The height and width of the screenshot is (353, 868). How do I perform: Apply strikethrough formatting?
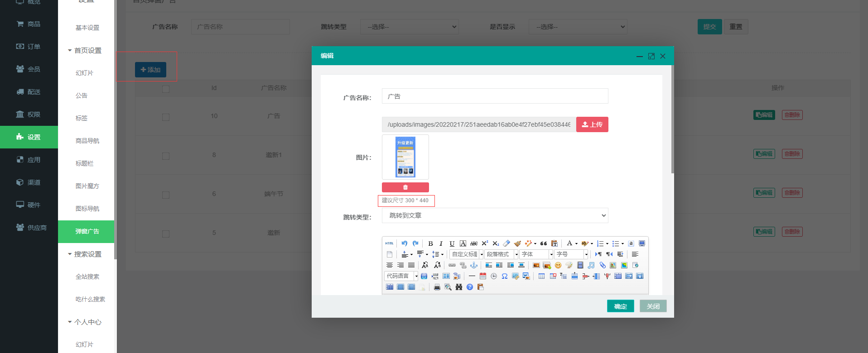[x=474, y=243]
